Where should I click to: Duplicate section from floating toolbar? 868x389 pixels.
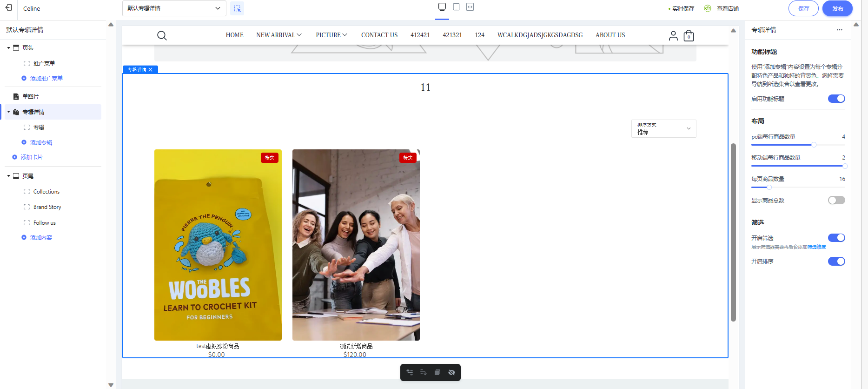(x=437, y=372)
